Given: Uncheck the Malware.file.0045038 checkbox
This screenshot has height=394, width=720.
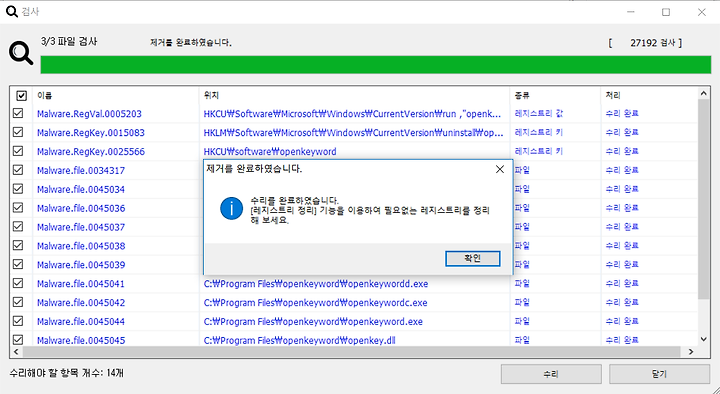Looking at the screenshot, I should coord(18,245).
